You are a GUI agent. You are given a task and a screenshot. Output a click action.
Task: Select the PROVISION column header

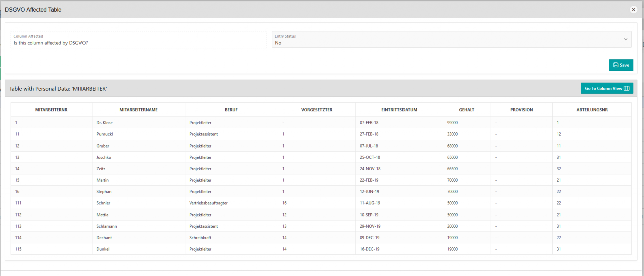click(x=521, y=110)
